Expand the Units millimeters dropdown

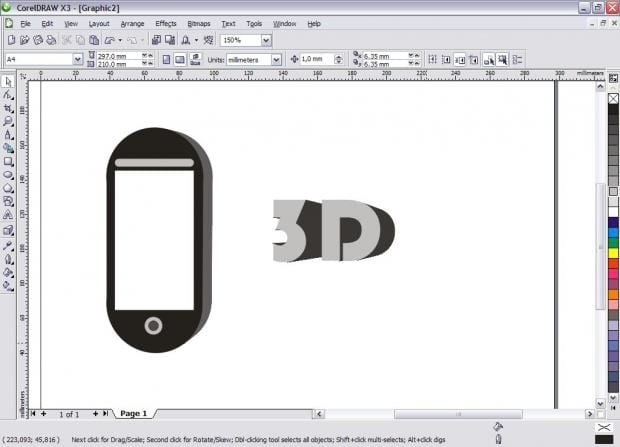pyautogui.click(x=276, y=60)
